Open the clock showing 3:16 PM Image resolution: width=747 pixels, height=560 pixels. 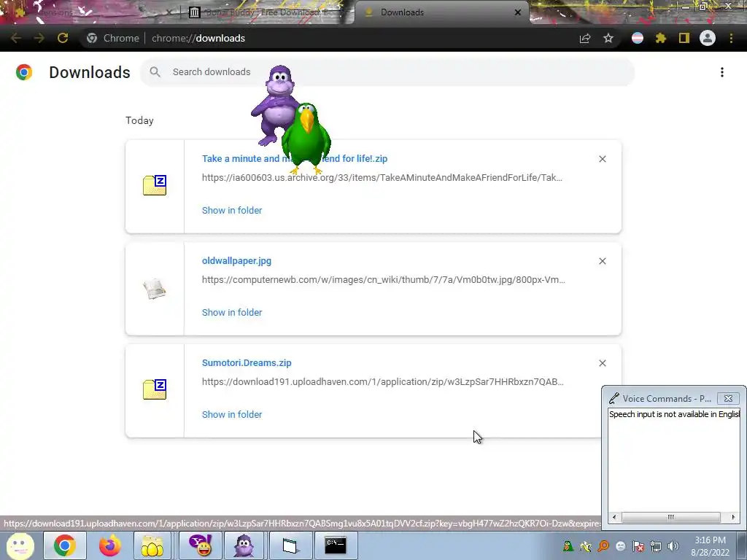click(x=710, y=546)
